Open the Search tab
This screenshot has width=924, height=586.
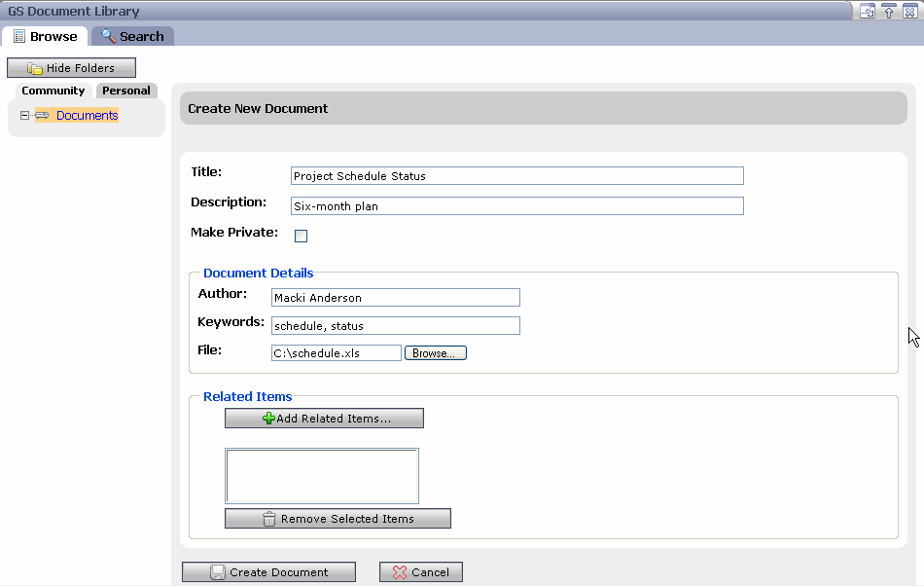[x=132, y=37]
